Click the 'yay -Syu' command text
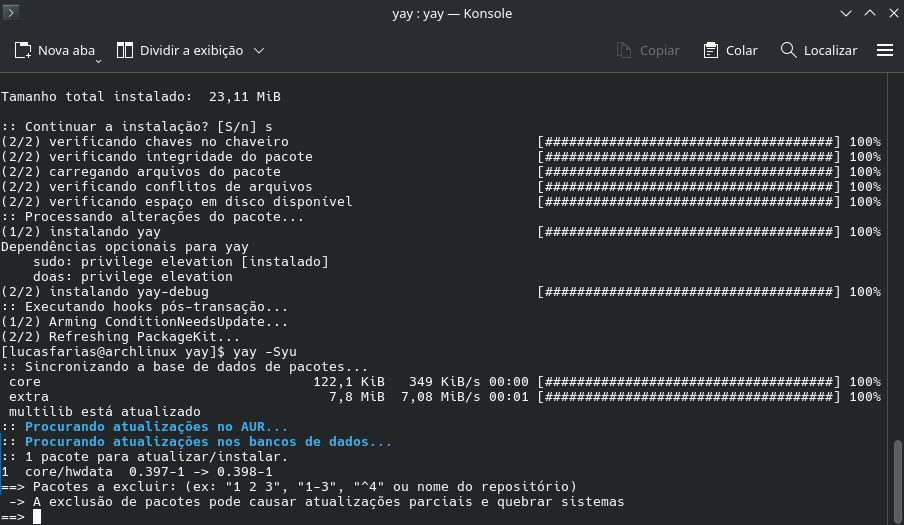Viewport: 904px width, 525px height. [264, 352]
